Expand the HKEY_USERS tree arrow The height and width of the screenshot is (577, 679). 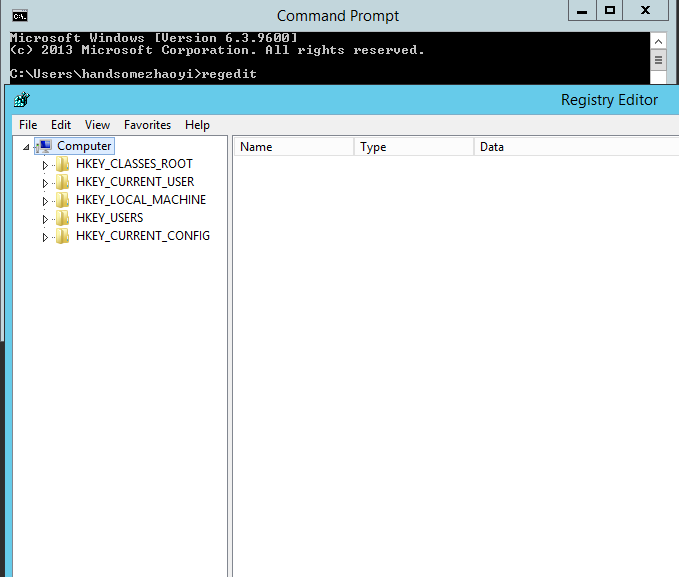(x=45, y=218)
